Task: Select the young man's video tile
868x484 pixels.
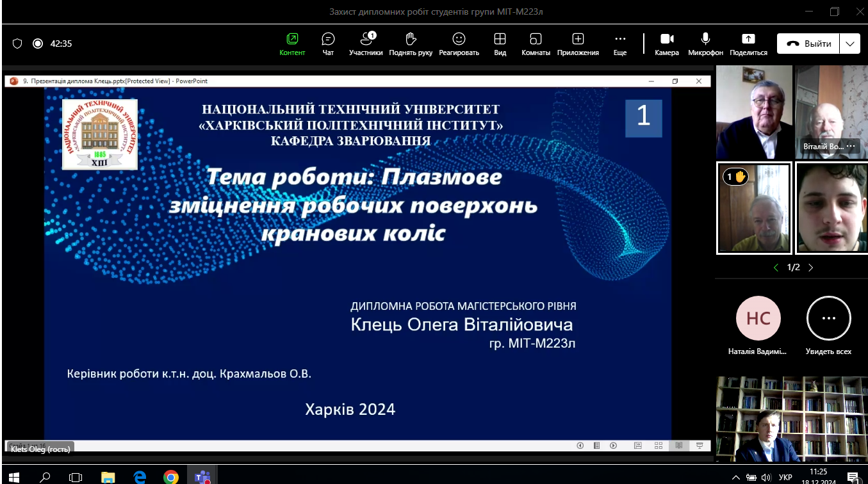Action: (x=831, y=208)
